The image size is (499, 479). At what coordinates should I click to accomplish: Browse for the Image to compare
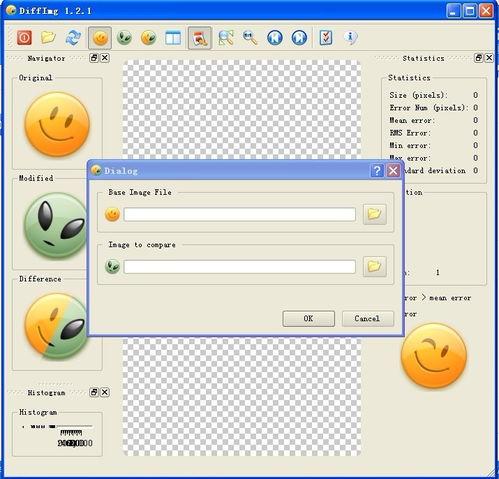click(x=375, y=266)
